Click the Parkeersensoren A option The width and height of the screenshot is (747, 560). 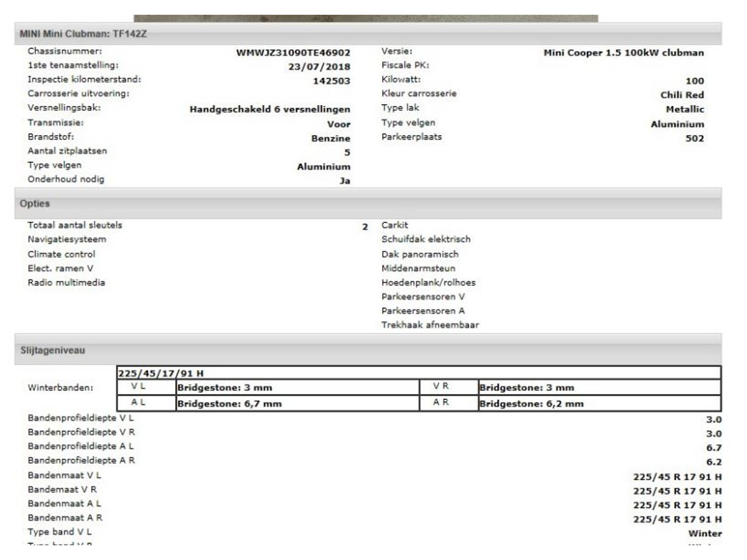click(423, 311)
